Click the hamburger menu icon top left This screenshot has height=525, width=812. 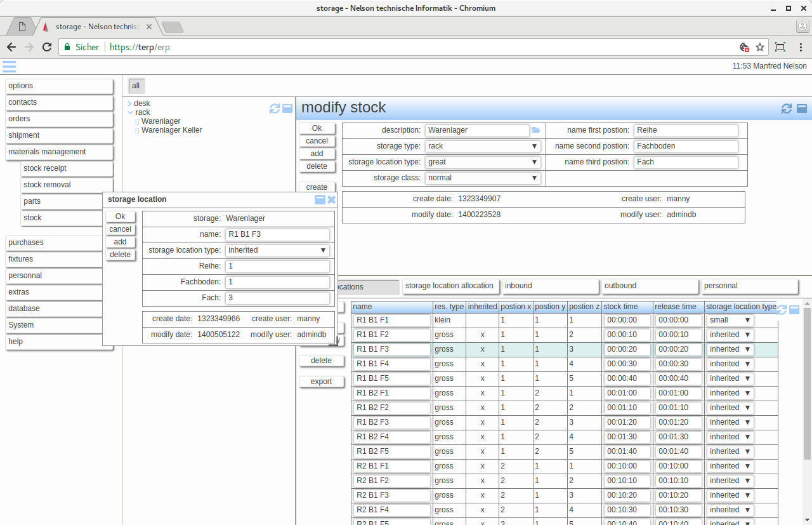coord(9,67)
